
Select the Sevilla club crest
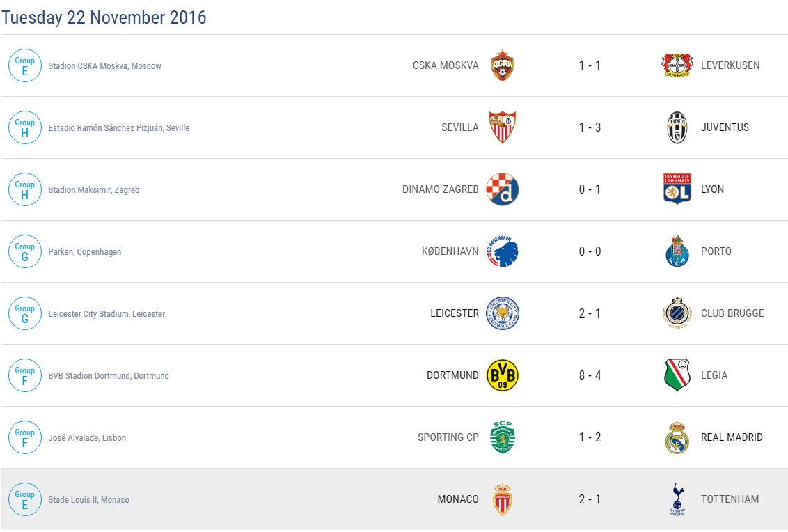point(502,127)
